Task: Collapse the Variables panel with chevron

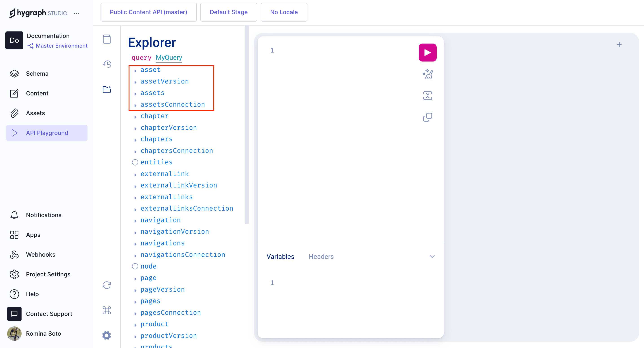Action: coord(432,256)
